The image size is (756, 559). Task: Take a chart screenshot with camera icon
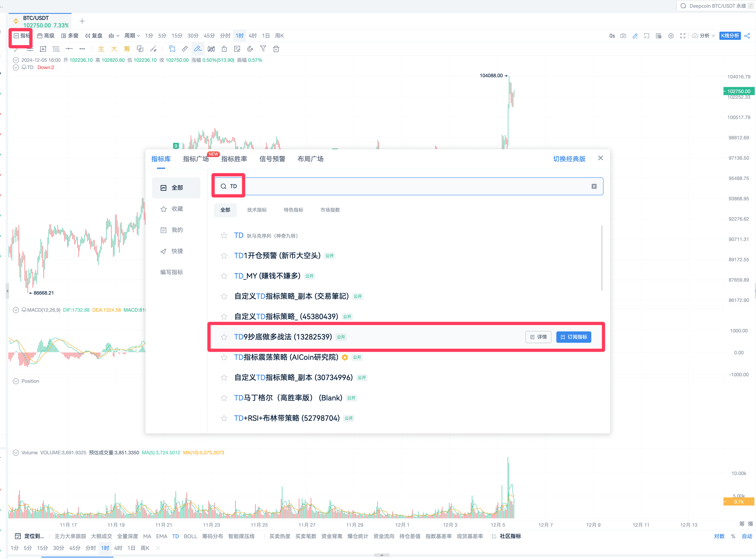tap(623, 36)
